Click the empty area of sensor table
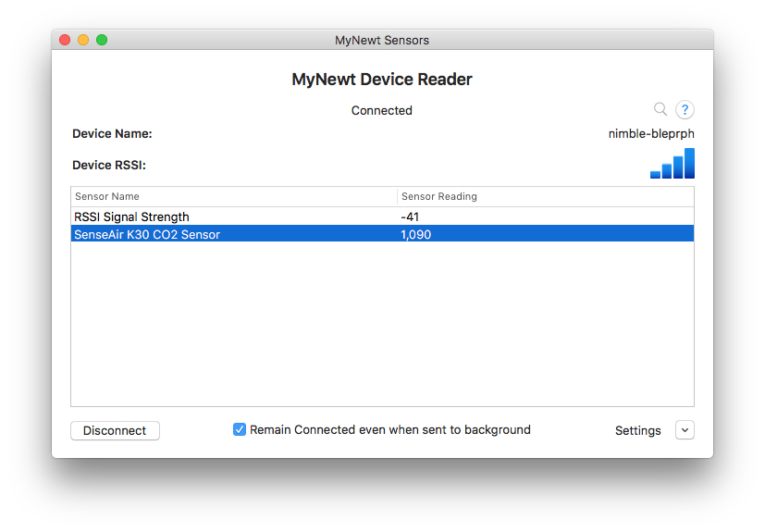 [x=381, y=324]
